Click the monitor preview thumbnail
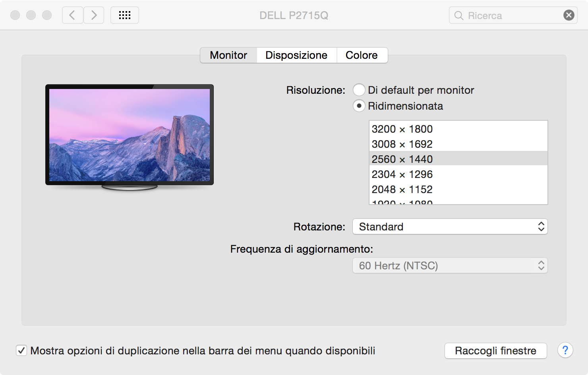Screen dimensions: 588x375 point(130,135)
